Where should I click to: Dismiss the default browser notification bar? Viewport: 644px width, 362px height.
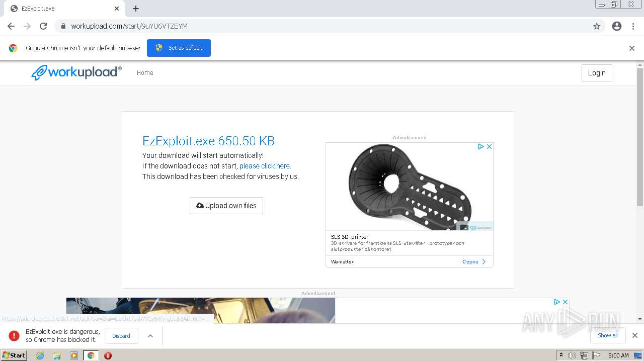632,48
